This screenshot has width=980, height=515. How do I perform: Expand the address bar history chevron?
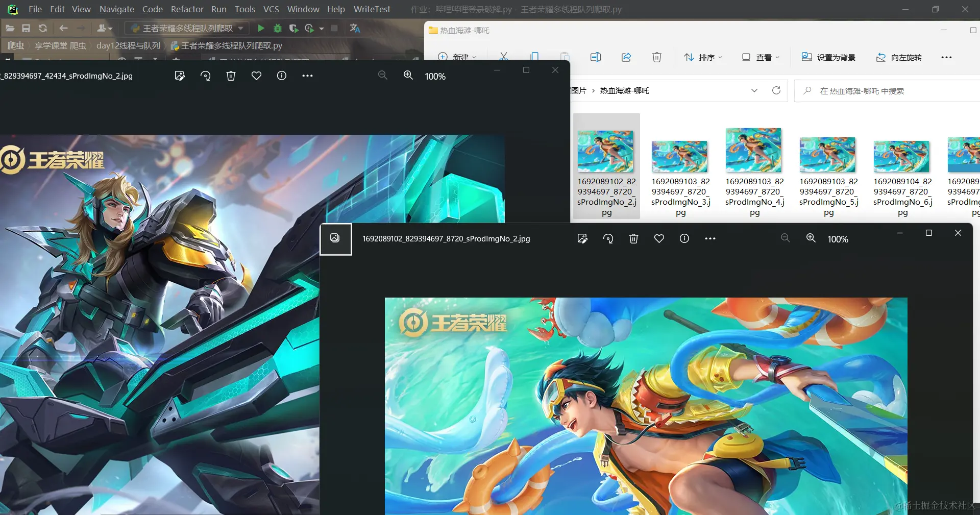click(754, 90)
